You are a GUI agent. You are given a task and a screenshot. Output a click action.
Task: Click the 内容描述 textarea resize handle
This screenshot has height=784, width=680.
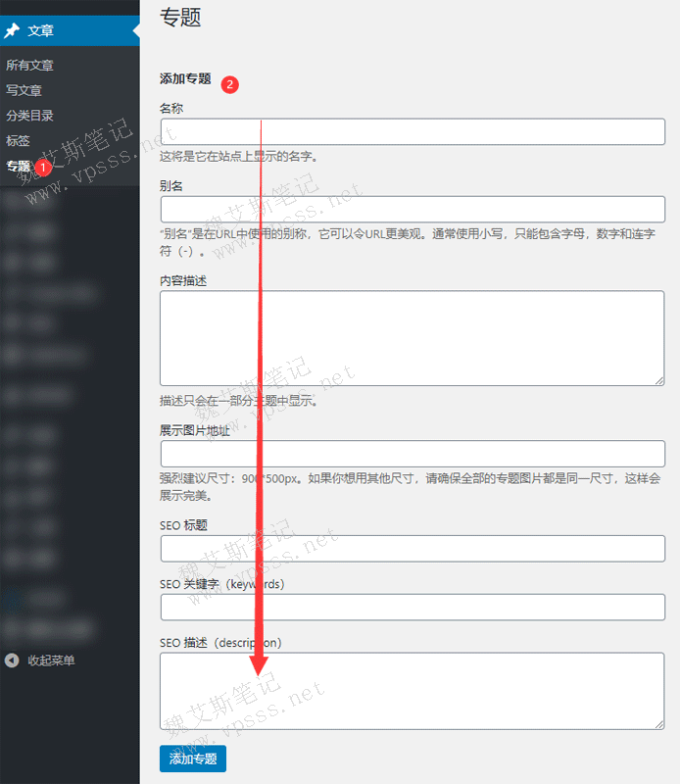(658, 379)
